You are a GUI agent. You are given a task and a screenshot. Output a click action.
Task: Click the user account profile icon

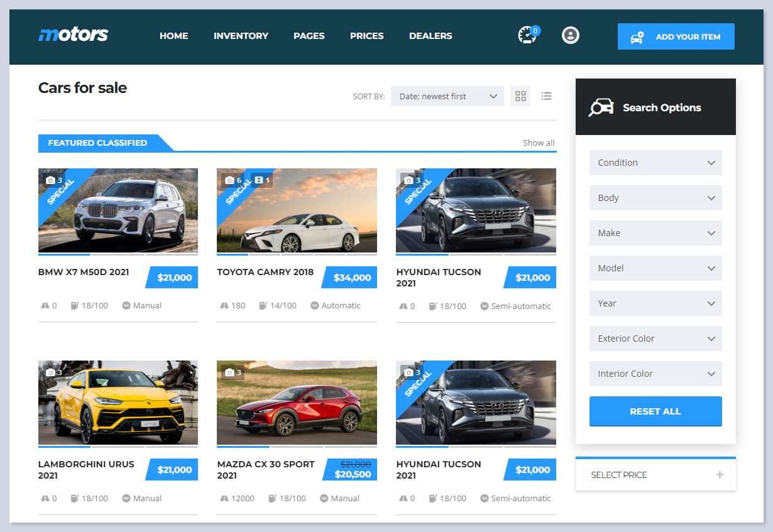click(x=570, y=35)
